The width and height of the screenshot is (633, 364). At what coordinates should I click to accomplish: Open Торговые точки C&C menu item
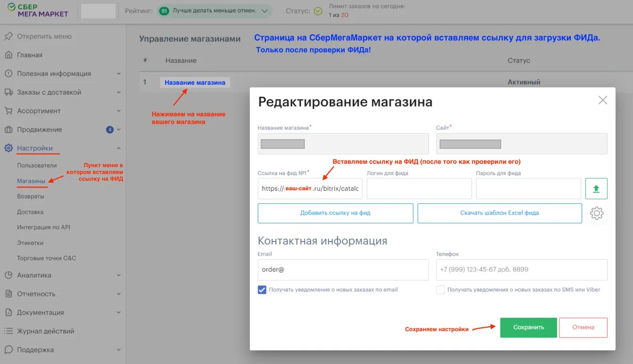(x=47, y=258)
